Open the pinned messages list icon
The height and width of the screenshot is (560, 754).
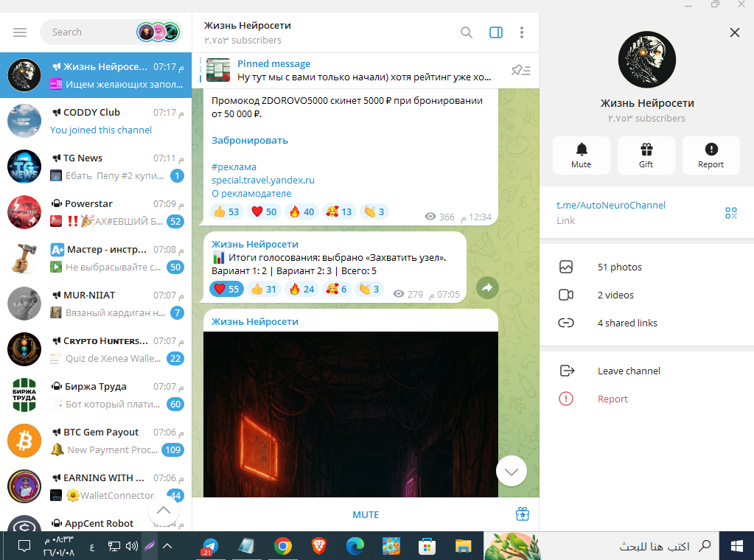coord(521,71)
